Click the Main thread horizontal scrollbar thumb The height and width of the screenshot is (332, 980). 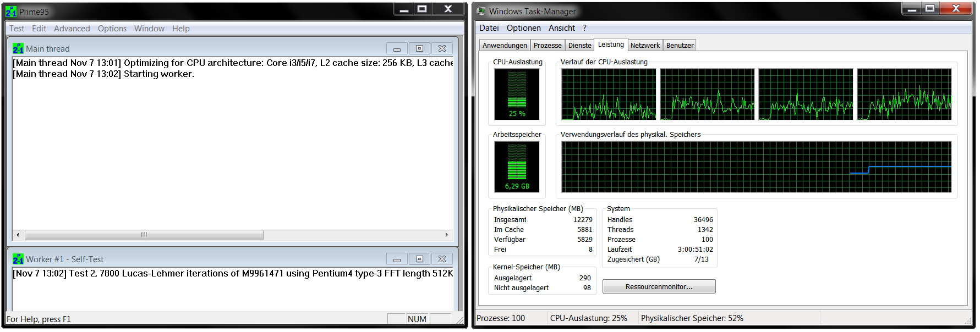(144, 235)
